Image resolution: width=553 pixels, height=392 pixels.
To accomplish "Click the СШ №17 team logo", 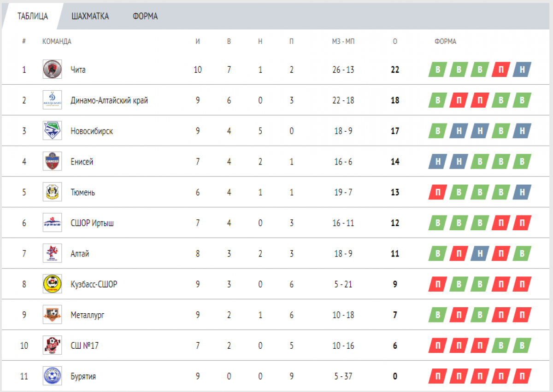I will point(52,345).
